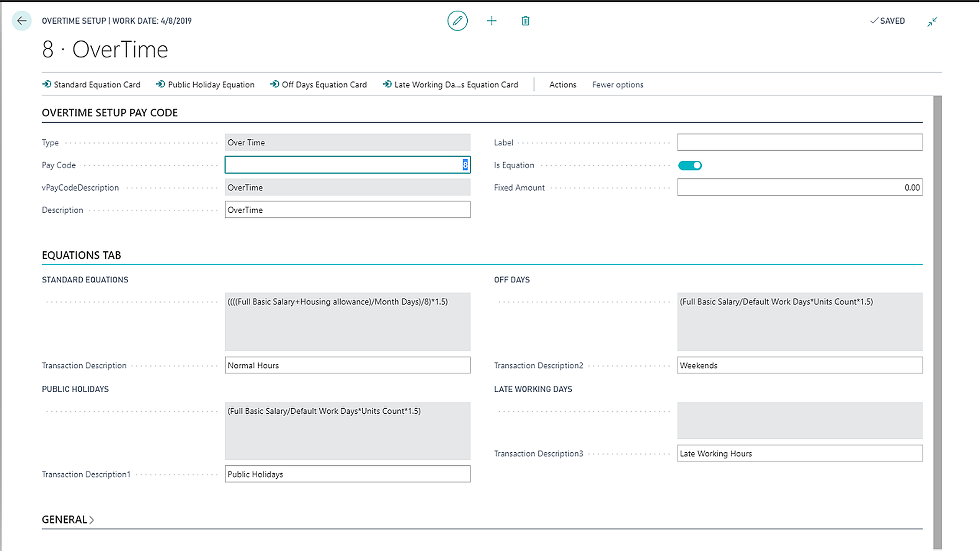Viewport: 980px width, 551px height.
Task: Collapse the Equations Tab heading
Action: pos(81,255)
